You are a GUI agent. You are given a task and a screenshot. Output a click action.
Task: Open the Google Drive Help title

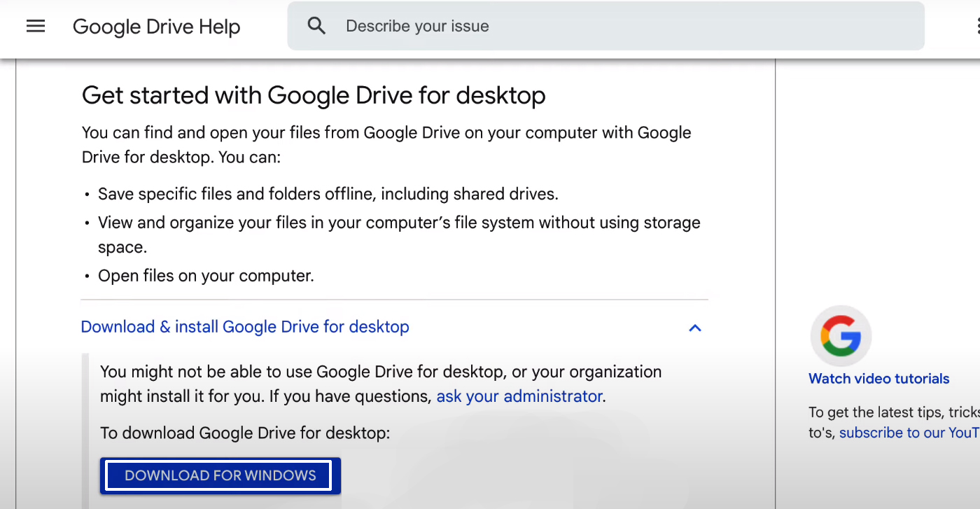point(157,27)
